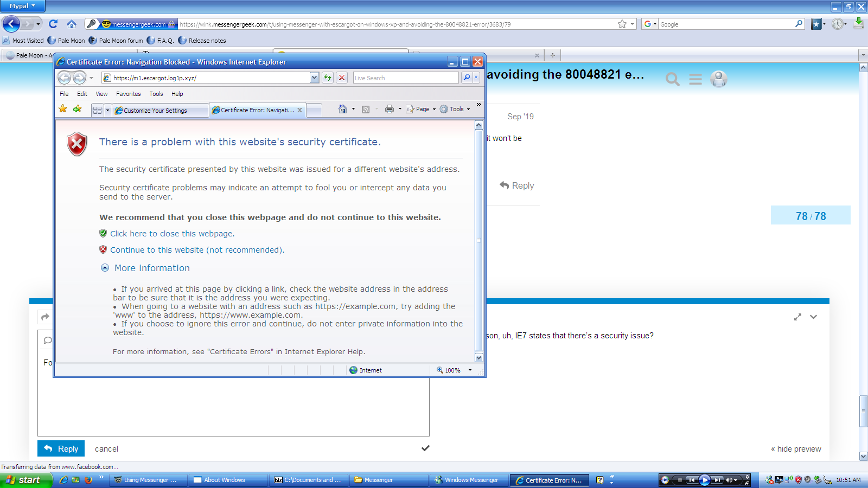The height and width of the screenshot is (488, 868).
Task: Open a new blank IE tab
Action: pyautogui.click(x=314, y=110)
